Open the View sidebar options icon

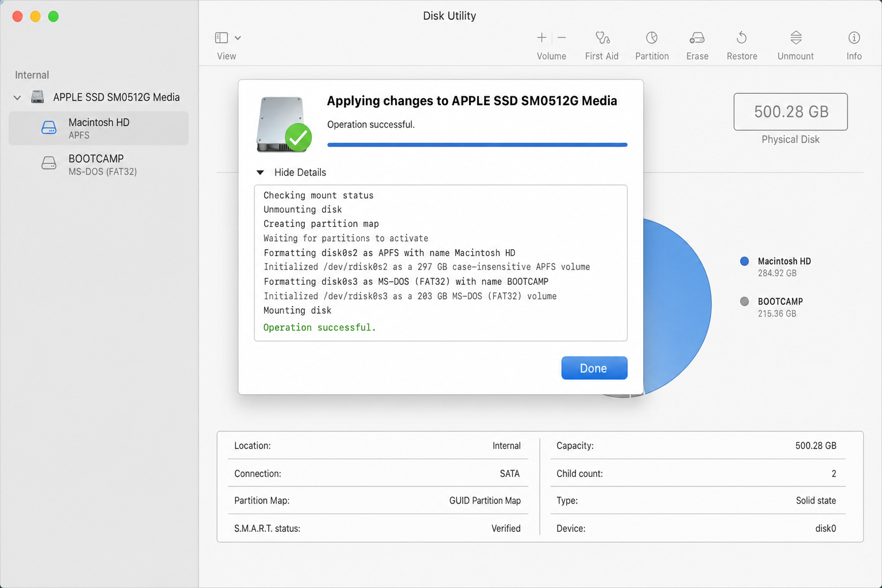coord(221,38)
